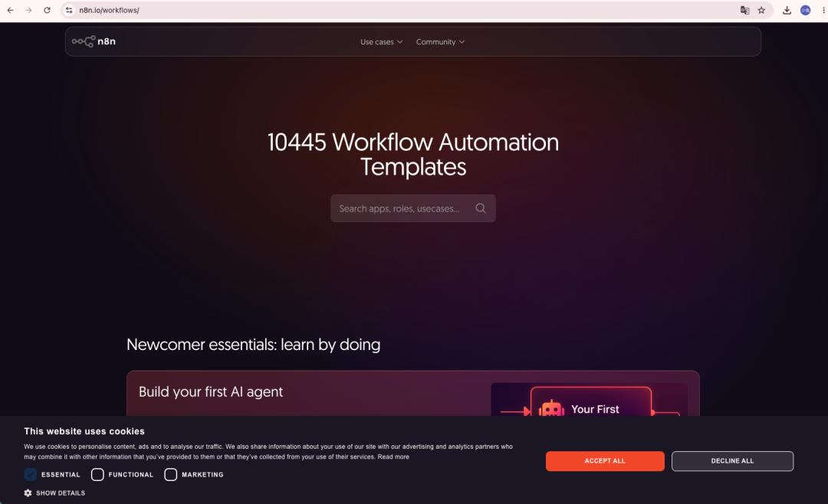
Task: Click 'Newcomer essentials: learn by doing' heading
Action: pos(254,345)
